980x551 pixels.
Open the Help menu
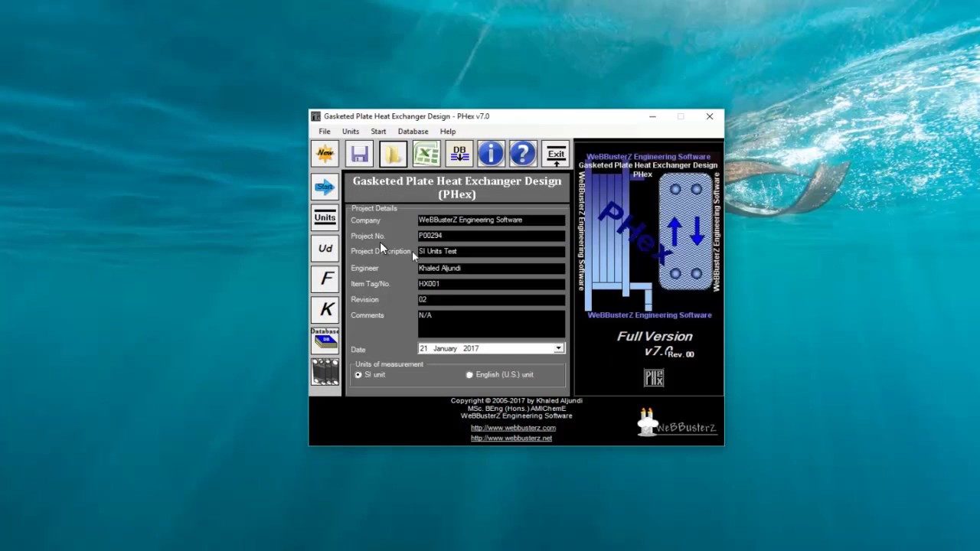[448, 132]
